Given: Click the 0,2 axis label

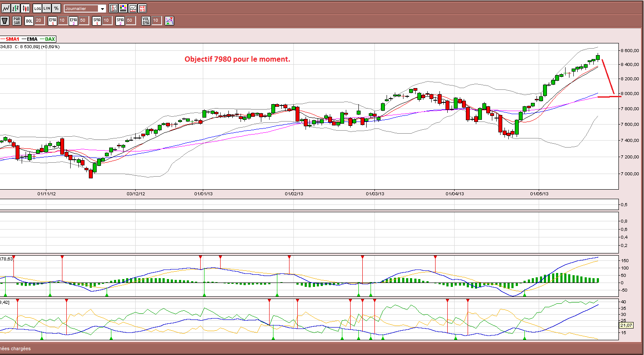Looking at the screenshot, I should click(x=624, y=245).
